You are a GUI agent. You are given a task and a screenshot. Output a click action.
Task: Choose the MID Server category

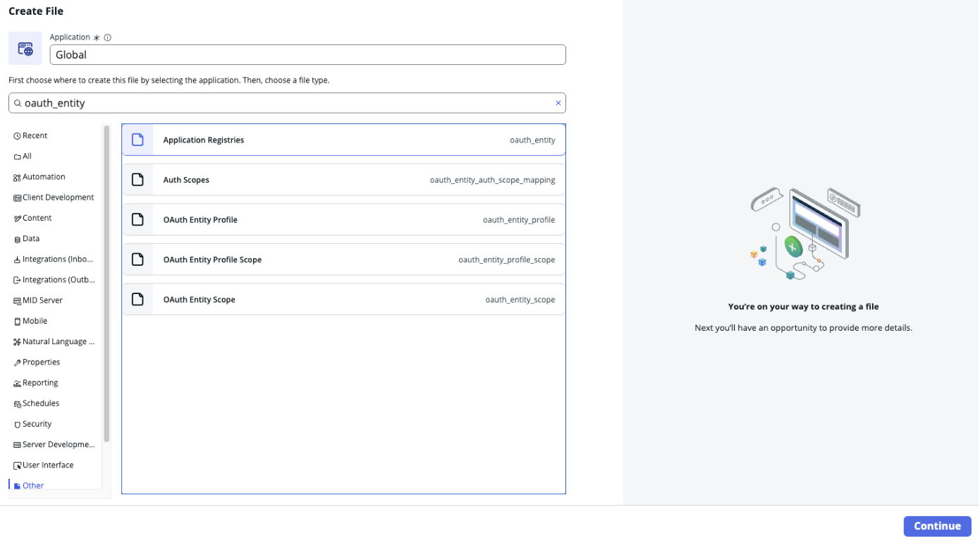[42, 300]
